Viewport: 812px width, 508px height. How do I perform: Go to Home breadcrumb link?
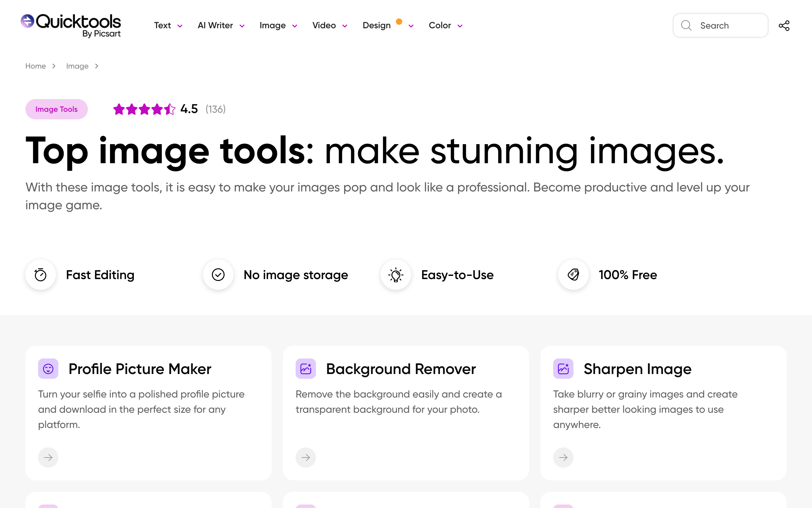pos(36,66)
